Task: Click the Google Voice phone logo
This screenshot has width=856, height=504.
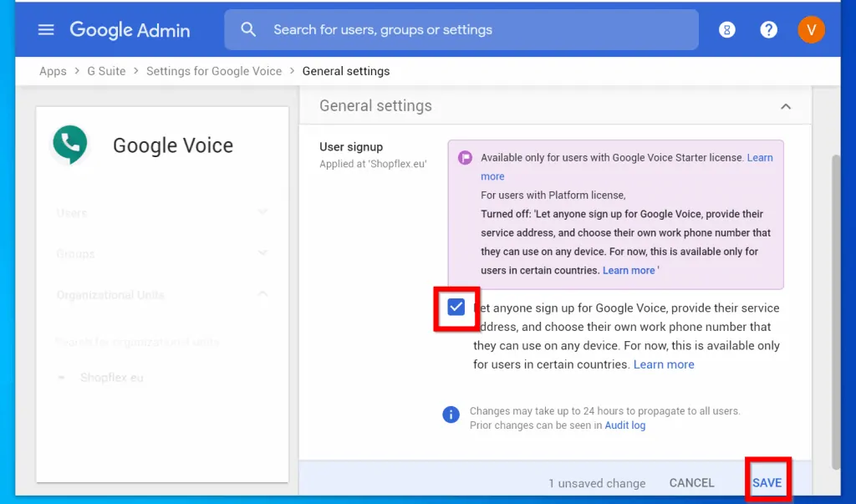Action: (x=70, y=145)
